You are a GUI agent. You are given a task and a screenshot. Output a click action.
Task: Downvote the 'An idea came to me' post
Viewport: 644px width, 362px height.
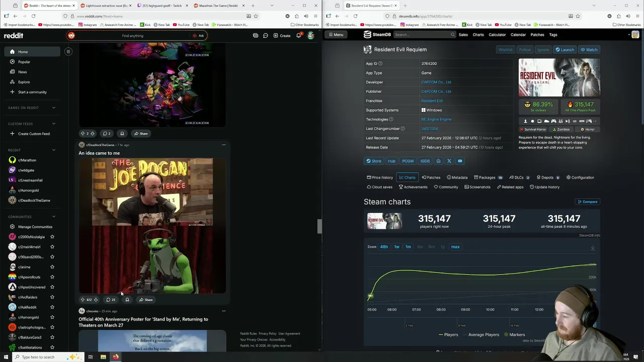(96, 300)
